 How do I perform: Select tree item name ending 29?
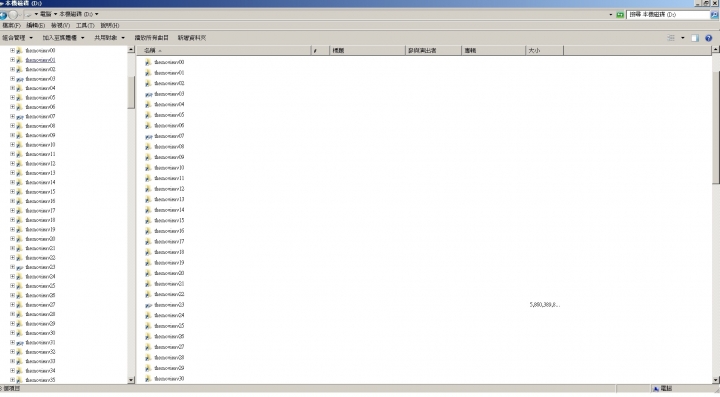pyautogui.click(x=40, y=324)
